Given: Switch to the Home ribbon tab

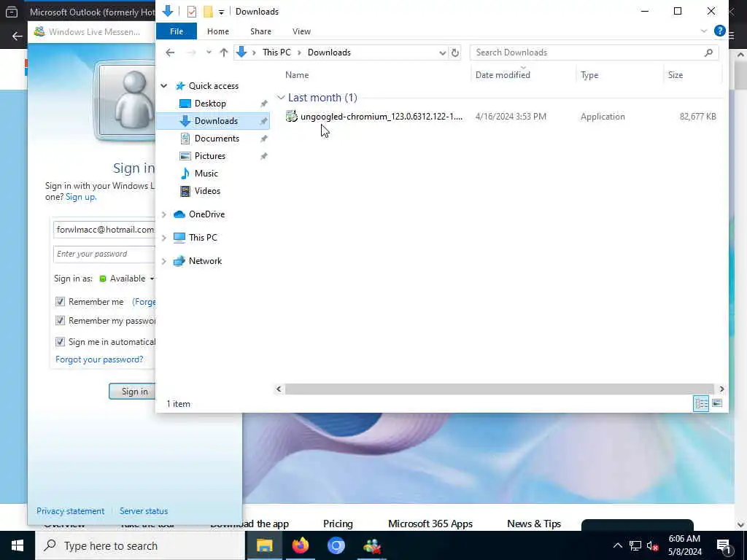Looking at the screenshot, I should click(217, 31).
